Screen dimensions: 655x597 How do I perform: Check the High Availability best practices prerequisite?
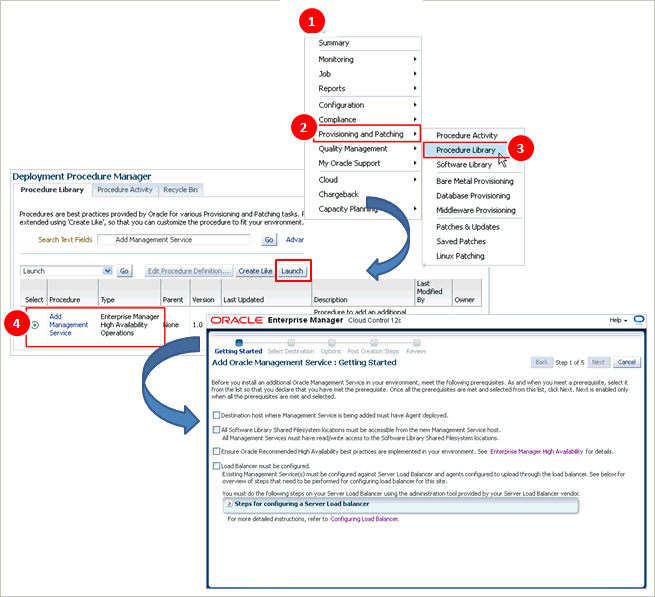coord(216,451)
